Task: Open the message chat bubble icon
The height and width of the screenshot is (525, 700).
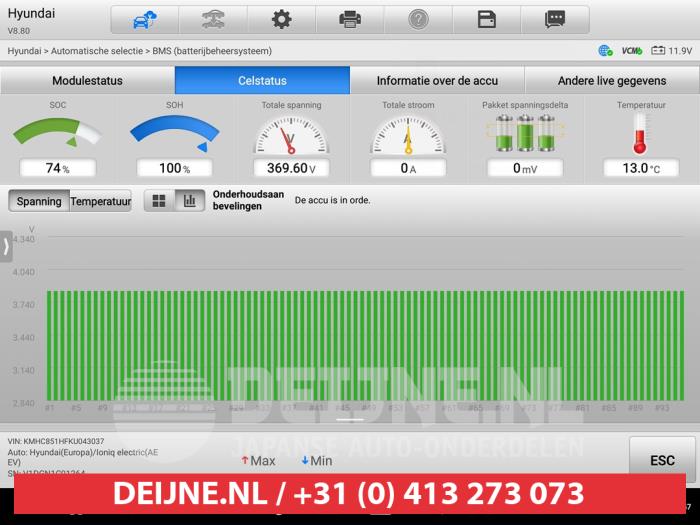Action: [555, 19]
